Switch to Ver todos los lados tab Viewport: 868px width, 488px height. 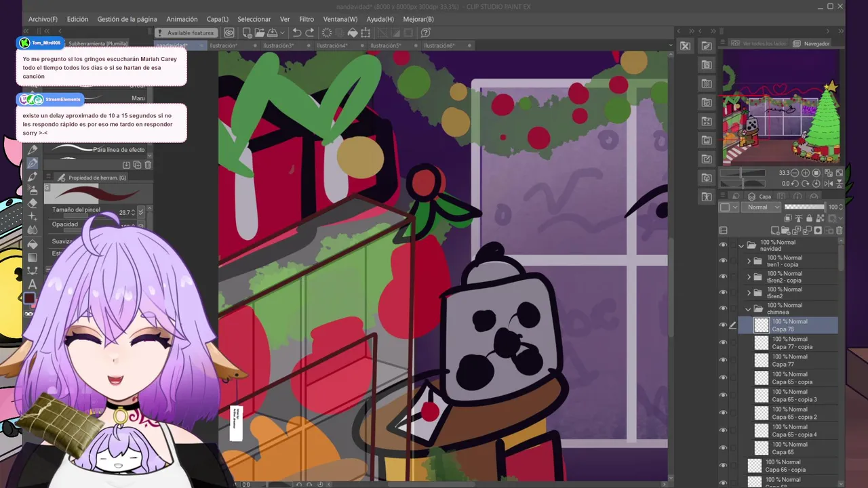point(759,43)
